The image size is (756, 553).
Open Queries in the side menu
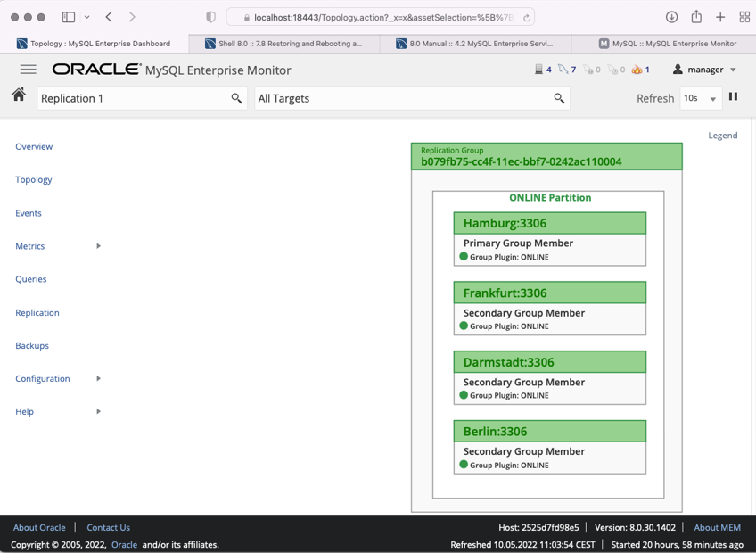click(x=31, y=279)
